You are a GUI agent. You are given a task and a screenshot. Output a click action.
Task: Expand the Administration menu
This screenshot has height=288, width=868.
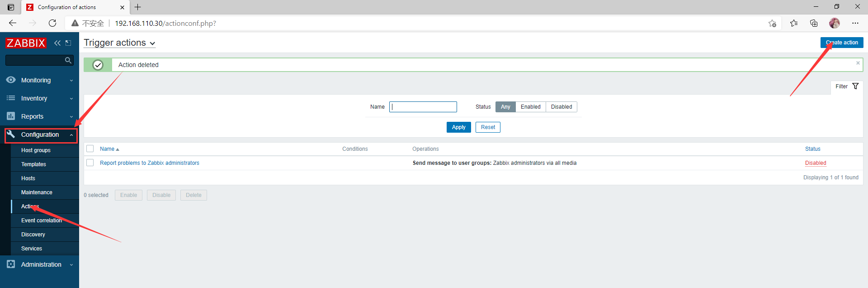[x=71, y=265]
